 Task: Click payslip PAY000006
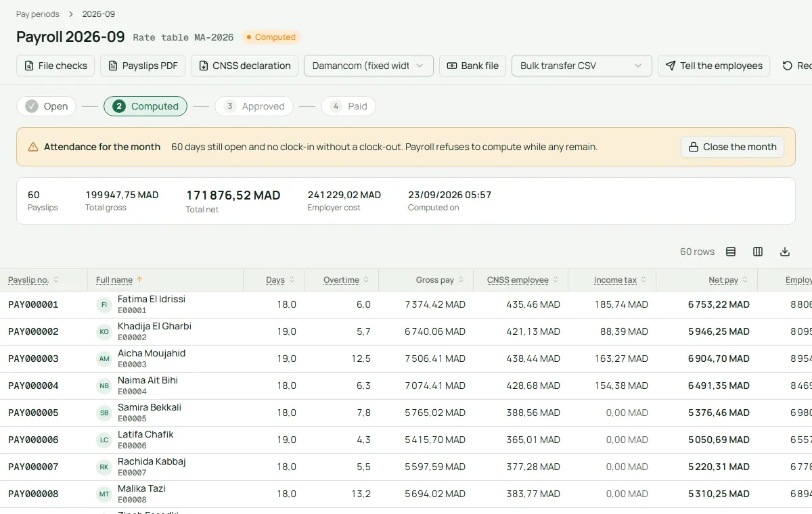[33, 440]
